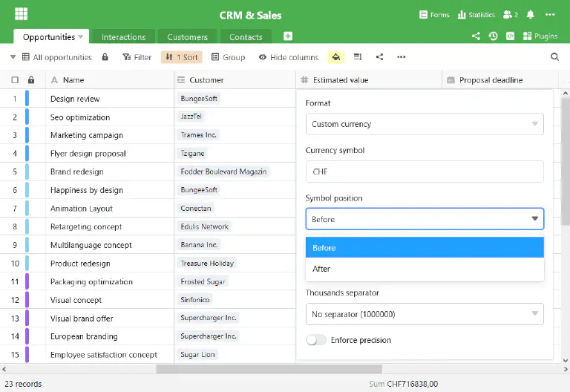The width and height of the screenshot is (570, 392).
Task: Click the purple color bar of row 13
Action: point(27,318)
